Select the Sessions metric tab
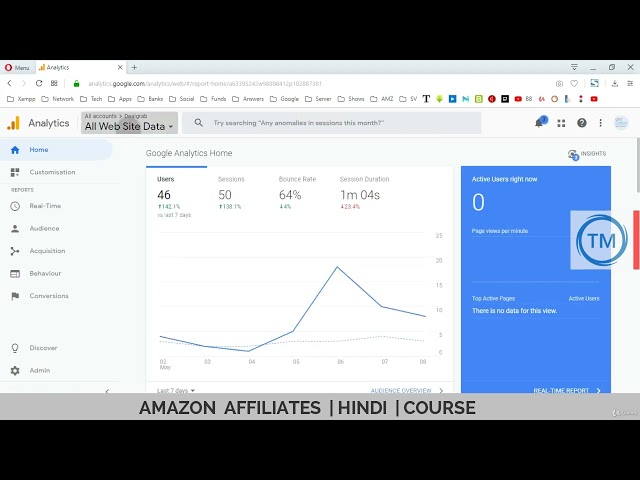 (x=231, y=193)
